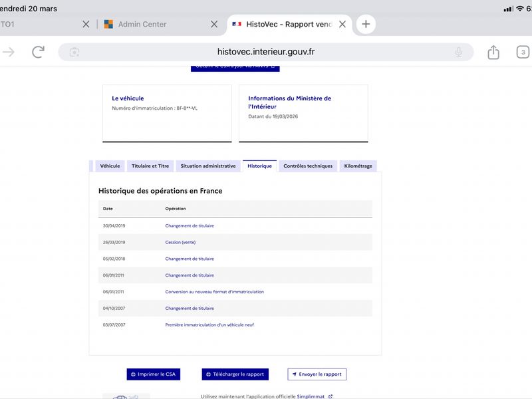
Task: Click Imprimer le CSA button
Action: tap(154, 374)
